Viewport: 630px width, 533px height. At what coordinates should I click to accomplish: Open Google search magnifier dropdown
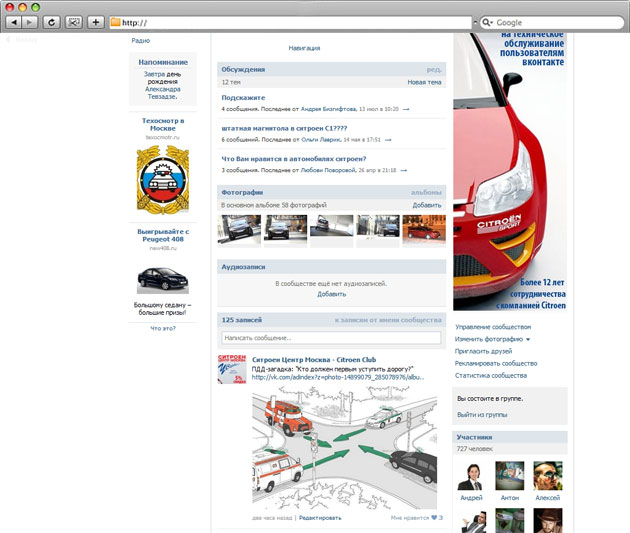coord(487,22)
